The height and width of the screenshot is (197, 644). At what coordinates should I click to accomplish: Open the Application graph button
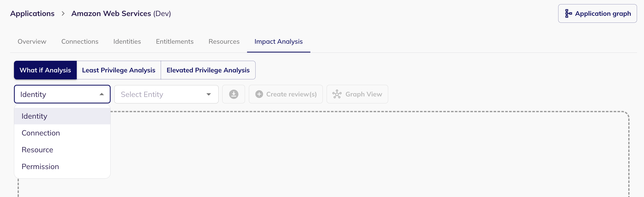point(597,13)
